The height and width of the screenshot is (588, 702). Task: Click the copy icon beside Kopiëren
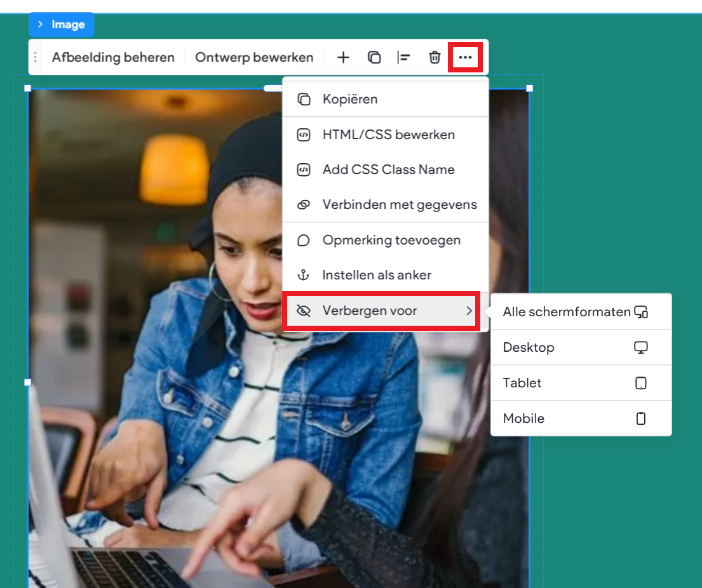click(304, 99)
